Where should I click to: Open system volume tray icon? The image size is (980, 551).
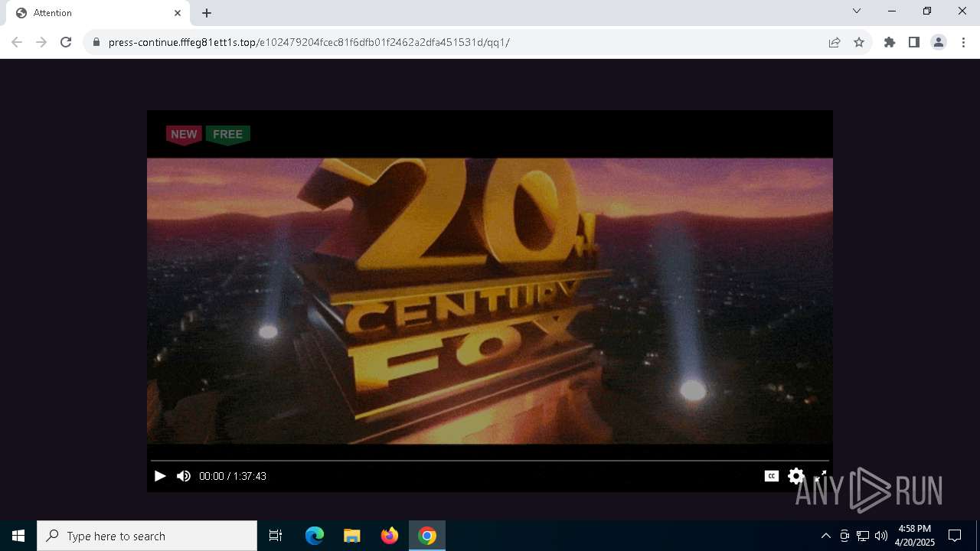tap(881, 536)
